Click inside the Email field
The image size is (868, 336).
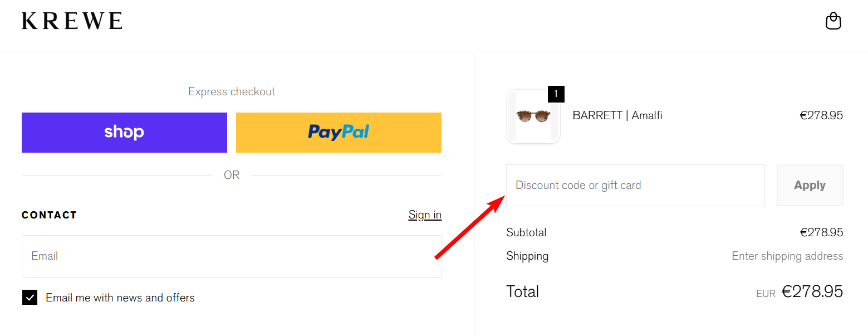(x=232, y=256)
